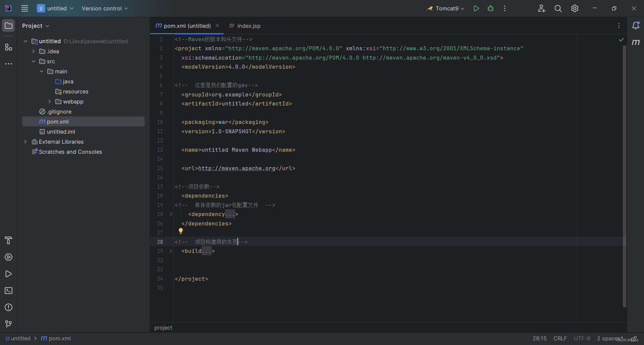Click the project breadcrumb below the editor
The image size is (644, 345).
click(163, 328)
